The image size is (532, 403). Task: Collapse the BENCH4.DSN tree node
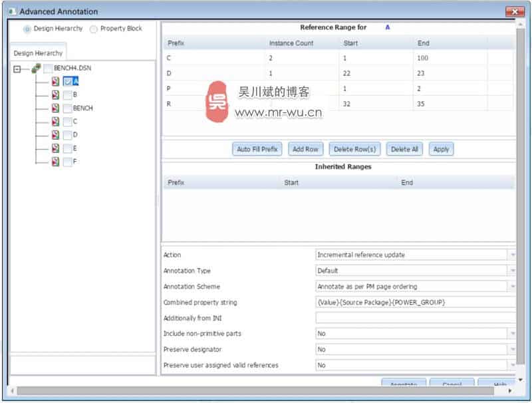[17, 68]
